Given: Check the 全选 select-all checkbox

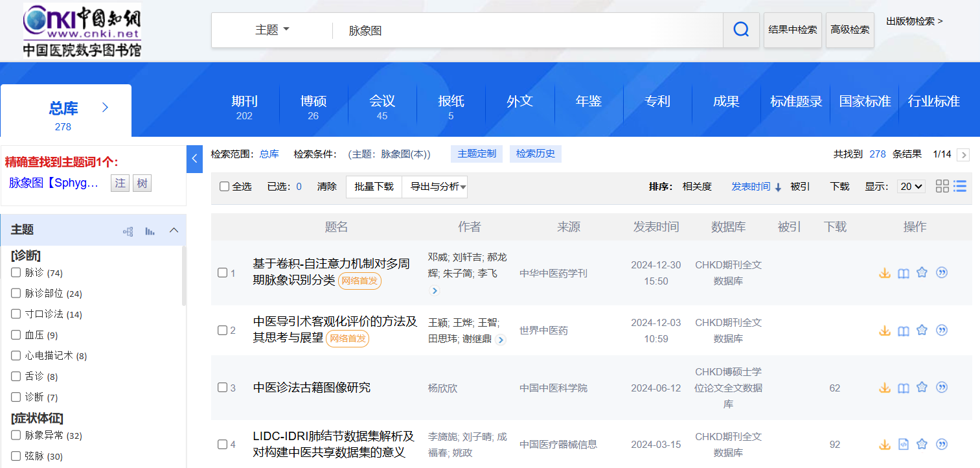Looking at the screenshot, I should tap(224, 187).
